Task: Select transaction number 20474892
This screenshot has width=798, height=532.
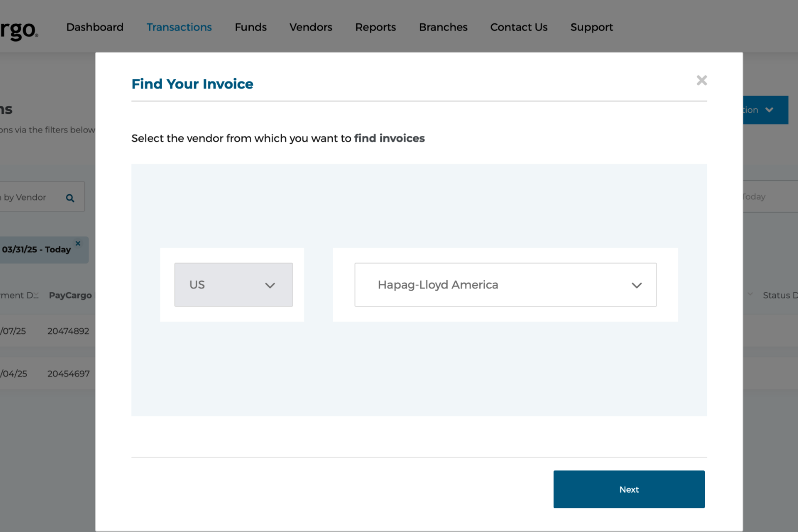Action: (x=68, y=331)
